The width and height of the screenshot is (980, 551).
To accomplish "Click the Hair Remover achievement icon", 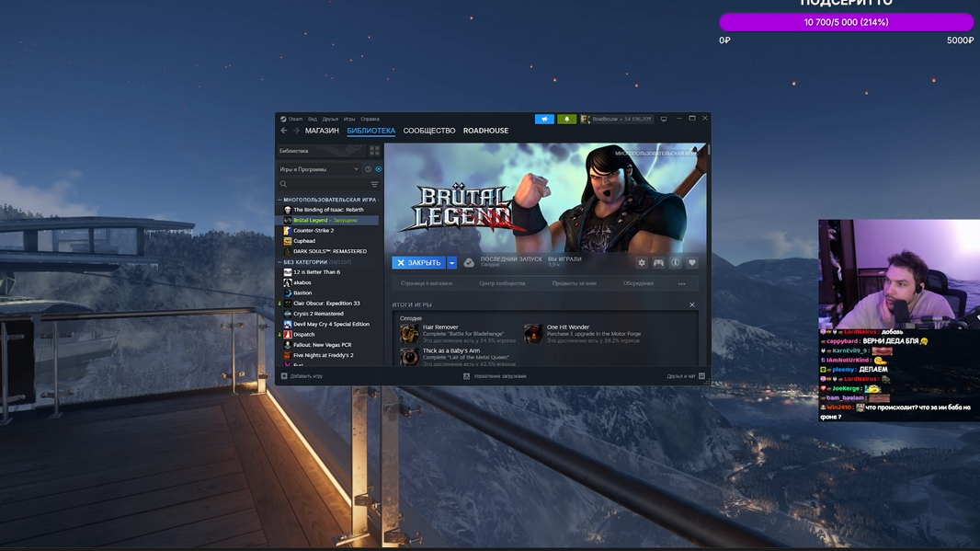I will [409, 333].
